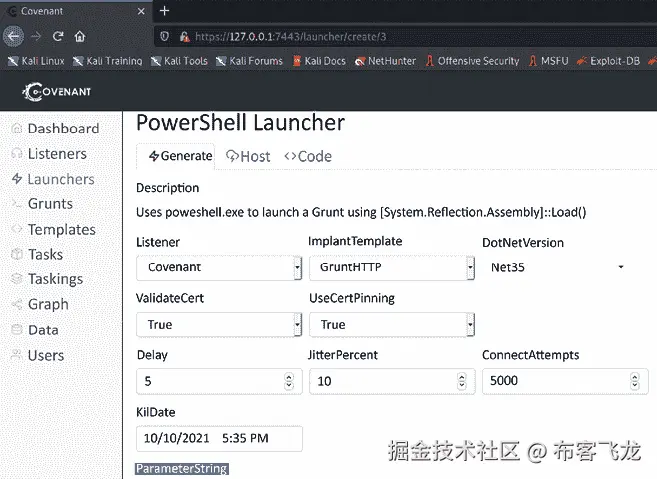Image resolution: width=657 pixels, height=479 pixels.
Task: Click the Grunts terminal icon
Action: (x=17, y=204)
